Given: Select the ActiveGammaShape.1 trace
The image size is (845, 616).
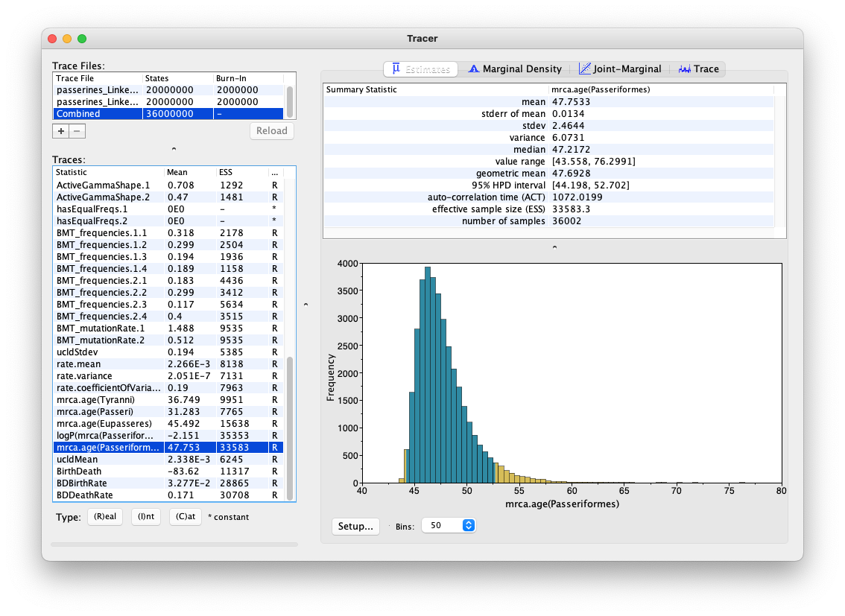Looking at the screenshot, I should pos(168,185).
